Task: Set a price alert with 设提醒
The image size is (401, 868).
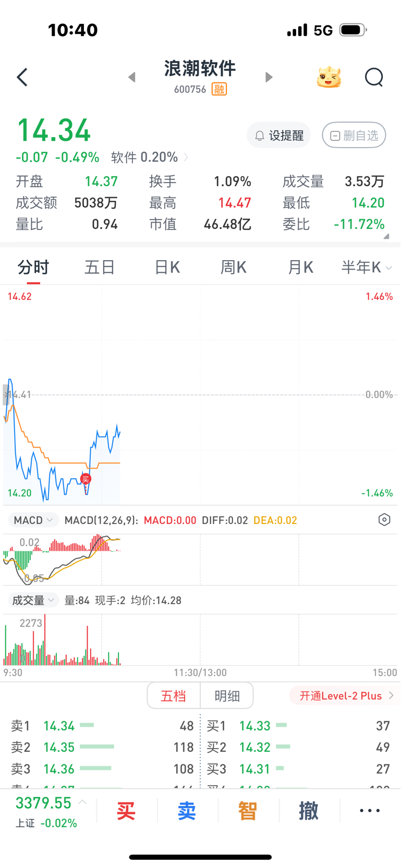Action: click(278, 136)
